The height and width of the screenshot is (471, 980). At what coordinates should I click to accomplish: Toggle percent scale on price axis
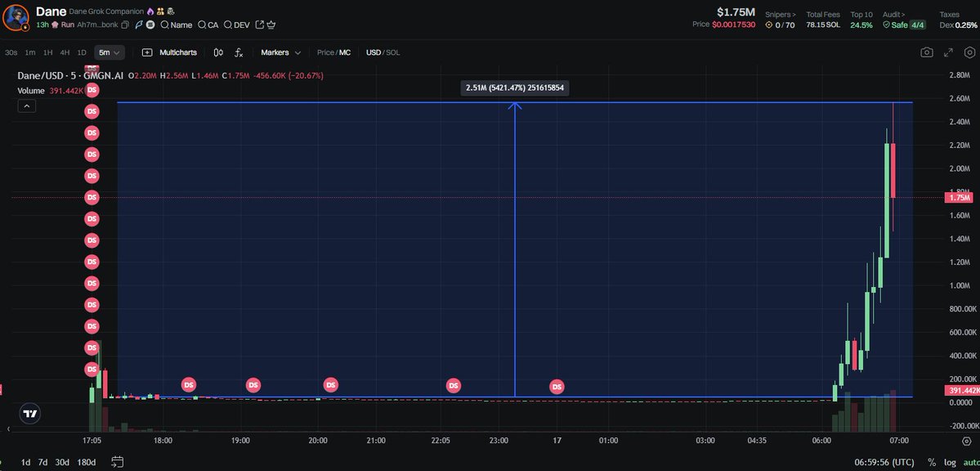pos(931,462)
